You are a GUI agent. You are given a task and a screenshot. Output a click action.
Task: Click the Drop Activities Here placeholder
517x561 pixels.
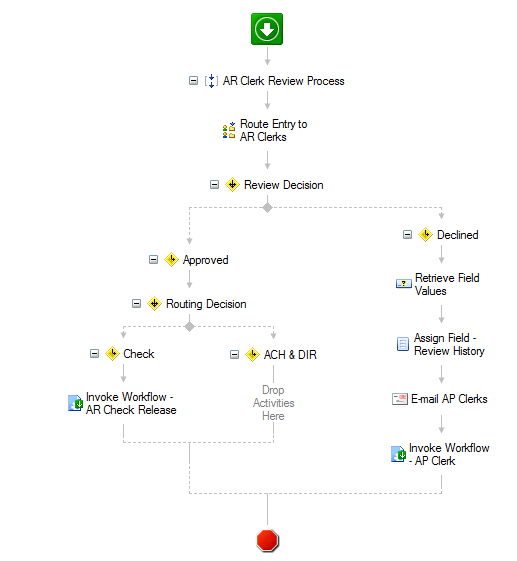[x=273, y=403]
